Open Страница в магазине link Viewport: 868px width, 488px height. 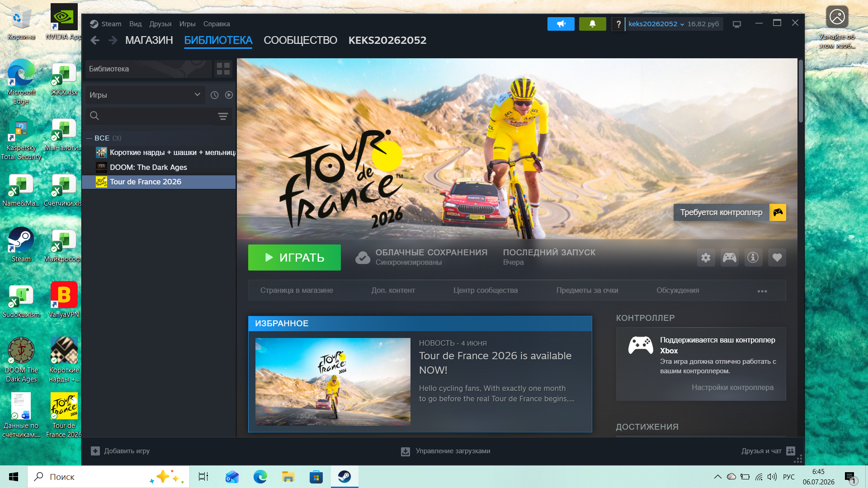click(297, 291)
